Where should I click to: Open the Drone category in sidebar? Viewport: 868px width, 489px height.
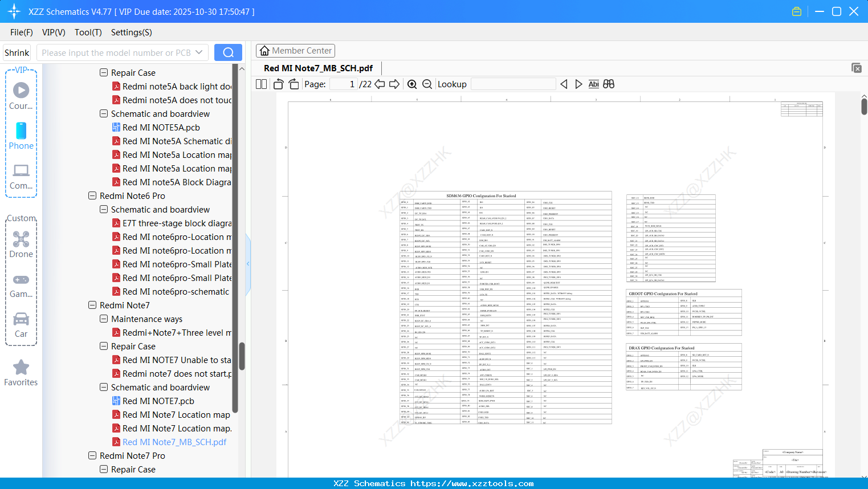click(x=21, y=244)
